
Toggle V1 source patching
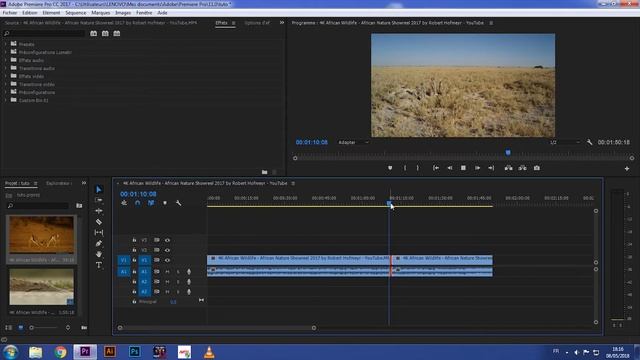coord(124,260)
